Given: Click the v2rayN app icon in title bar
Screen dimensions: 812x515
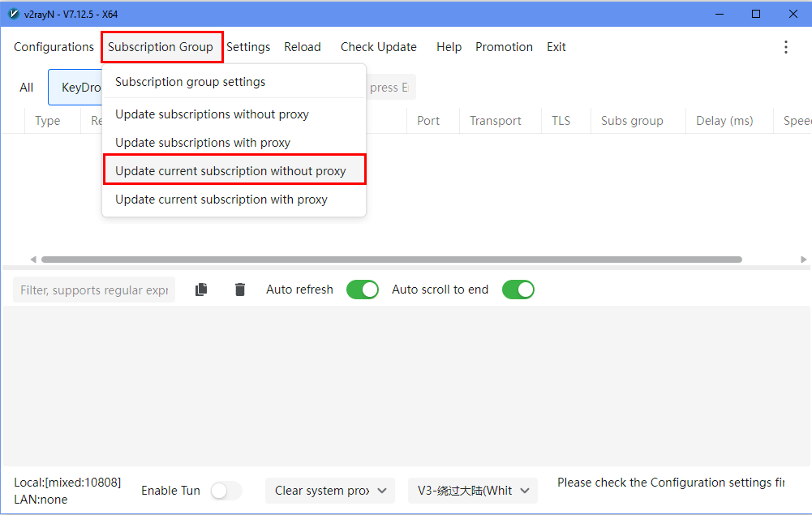Looking at the screenshot, I should 13,14.
